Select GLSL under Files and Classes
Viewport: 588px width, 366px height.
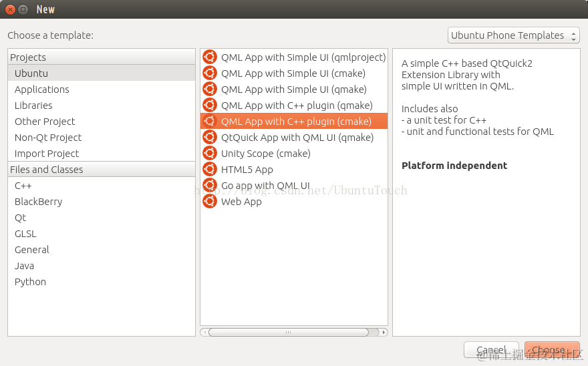(x=102, y=234)
